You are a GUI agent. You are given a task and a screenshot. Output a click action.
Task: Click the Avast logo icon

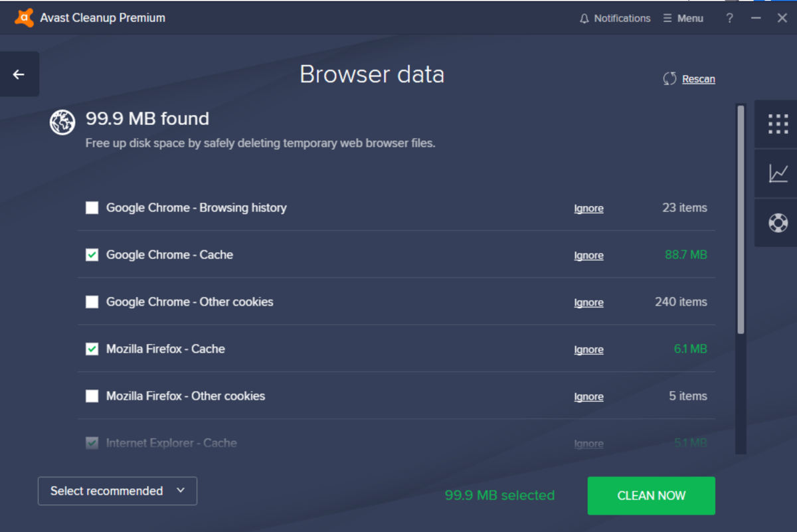(x=24, y=18)
